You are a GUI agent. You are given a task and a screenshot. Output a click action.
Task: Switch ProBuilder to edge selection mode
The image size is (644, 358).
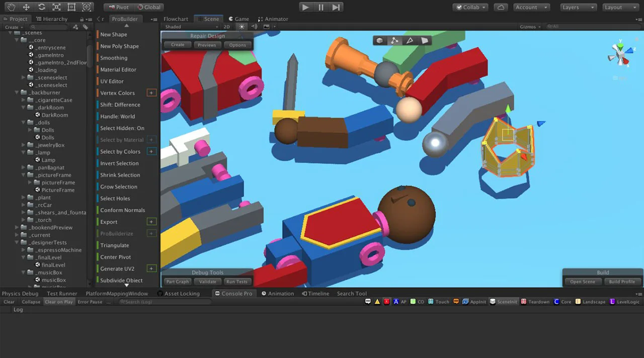[x=410, y=41]
